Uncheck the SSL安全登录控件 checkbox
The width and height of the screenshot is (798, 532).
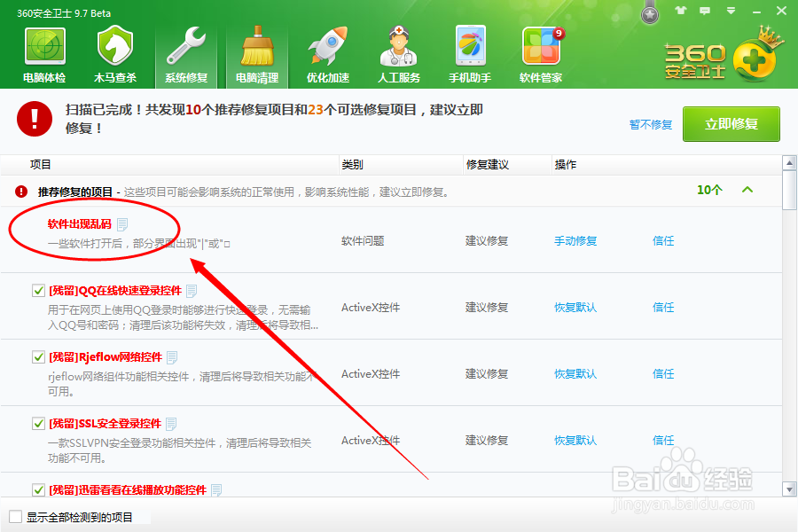38,423
